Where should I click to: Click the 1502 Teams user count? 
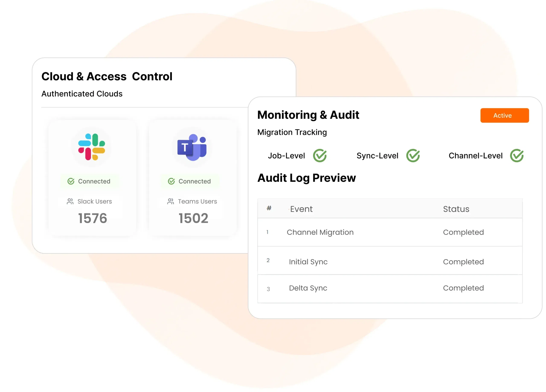tap(193, 218)
